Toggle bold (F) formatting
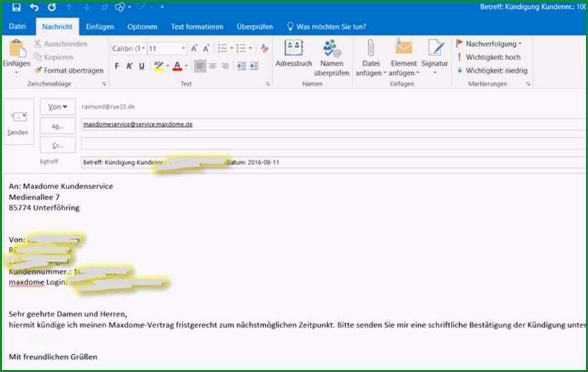This screenshot has height=372, width=588. [x=117, y=66]
